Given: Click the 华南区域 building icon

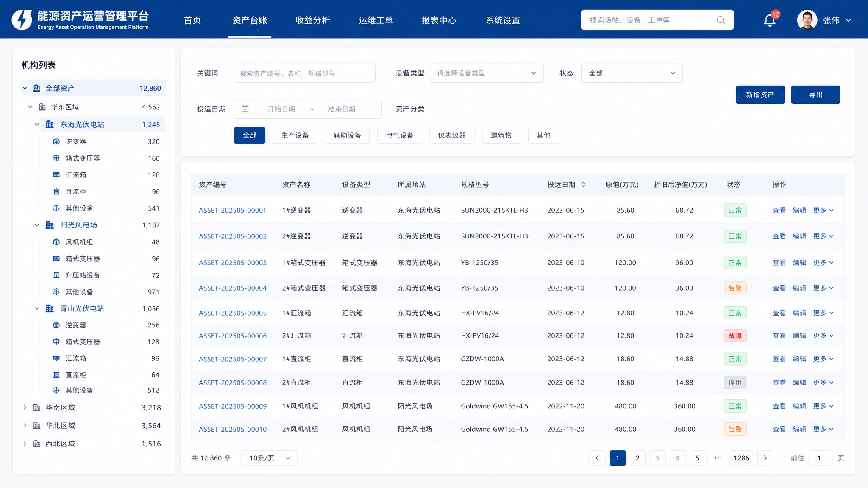Looking at the screenshot, I should (x=37, y=408).
